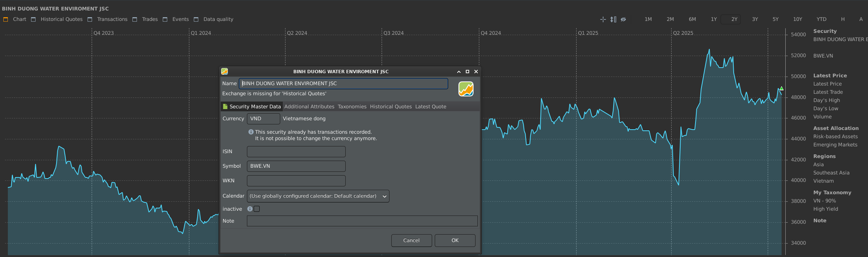Click into the WKN field
Image resolution: width=868 pixels, height=257 pixels.
coord(296,181)
